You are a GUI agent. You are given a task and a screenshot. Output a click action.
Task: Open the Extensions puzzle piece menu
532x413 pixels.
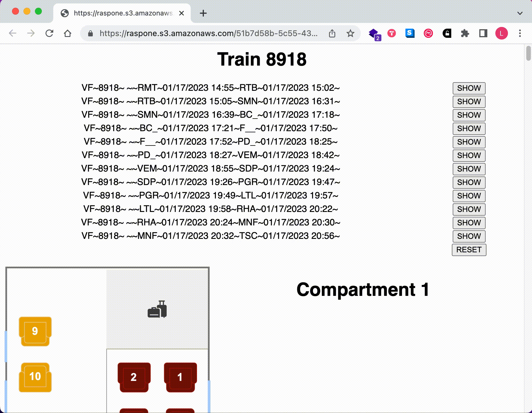pos(465,33)
